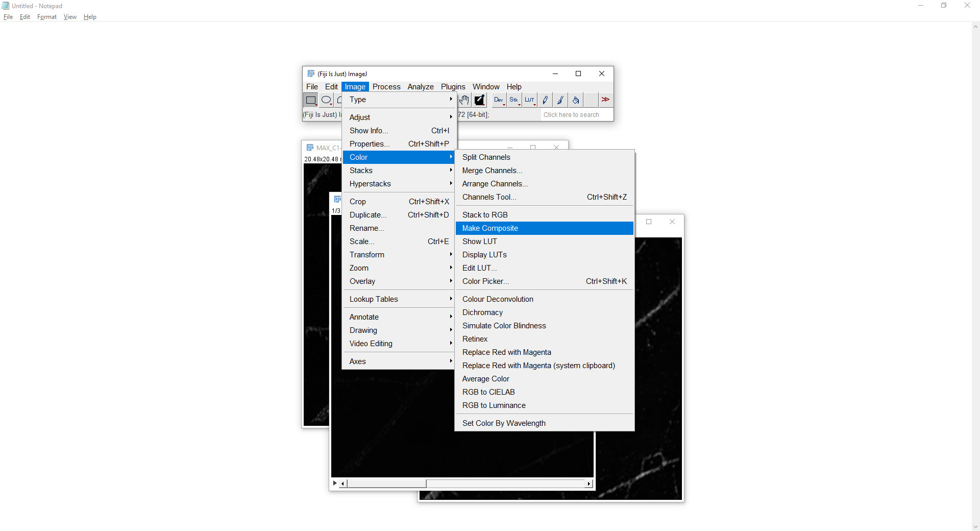The image size is (980, 531).
Task: Select the Paintbrush tool
Action: (560, 100)
